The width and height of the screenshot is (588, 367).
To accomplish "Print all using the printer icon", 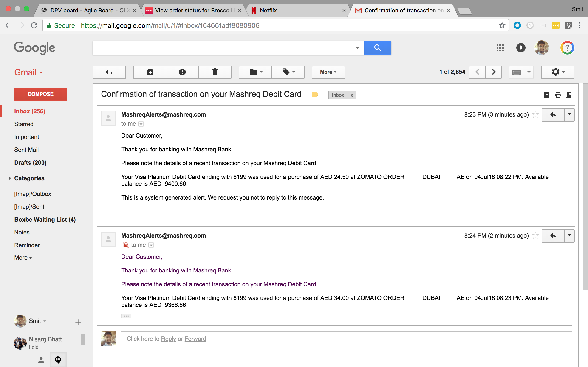I will 558,95.
